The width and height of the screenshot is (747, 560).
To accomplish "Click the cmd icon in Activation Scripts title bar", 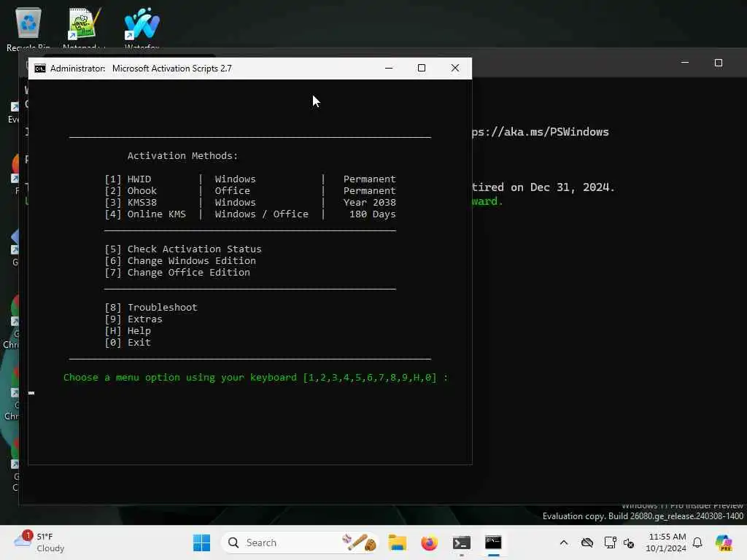I will click(x=40, y=69).
